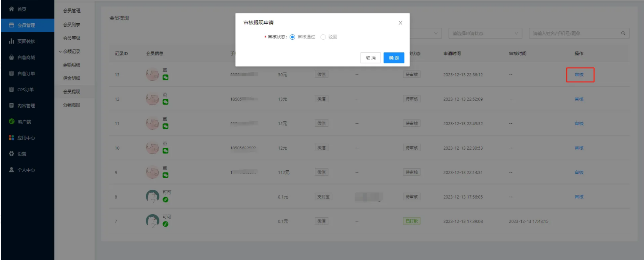Click the green mini-program icon in record 8 row
The image size is (644, 260).
tap(166, 200)
